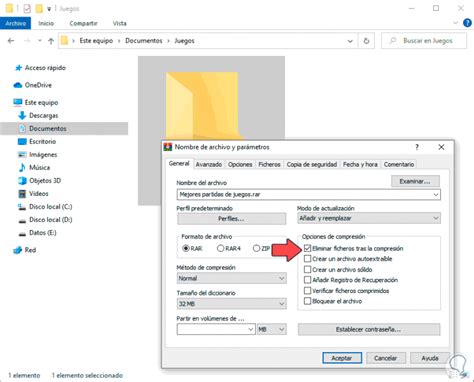The height and width of the screenshot is (382, 474).
Task: Open the MB units dropdown
Action: [271, 329]
